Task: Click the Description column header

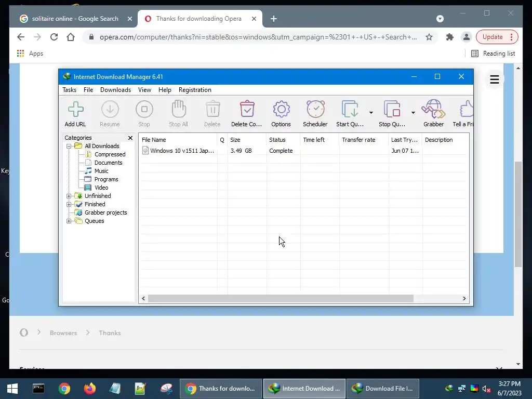Action: (x=445, y=140)
